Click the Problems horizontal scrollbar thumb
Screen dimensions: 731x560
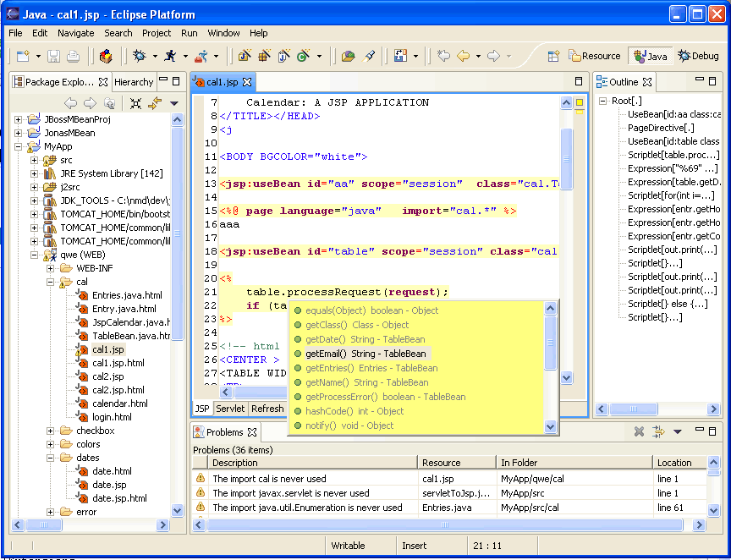pyautogui.click(x=445, y=524)
